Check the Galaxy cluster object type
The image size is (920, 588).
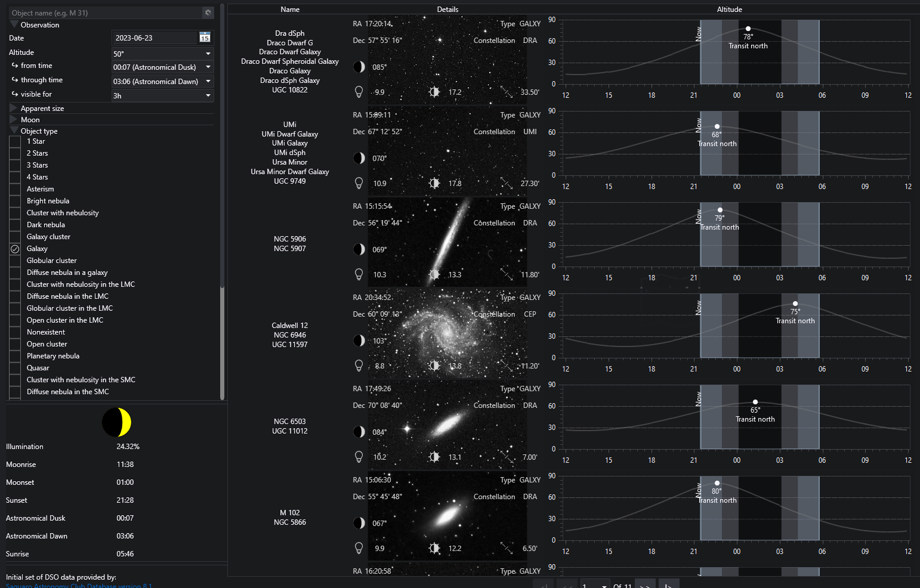click(15, 237)
